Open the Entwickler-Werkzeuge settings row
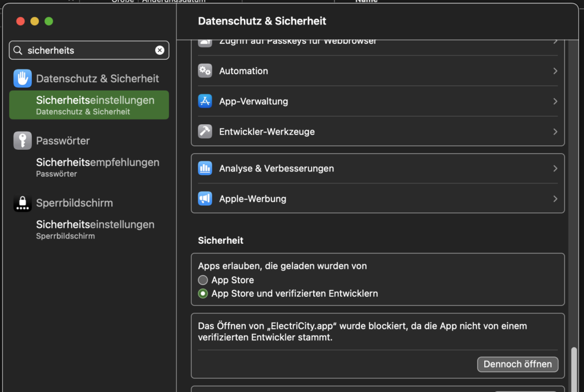 [376, 132]
